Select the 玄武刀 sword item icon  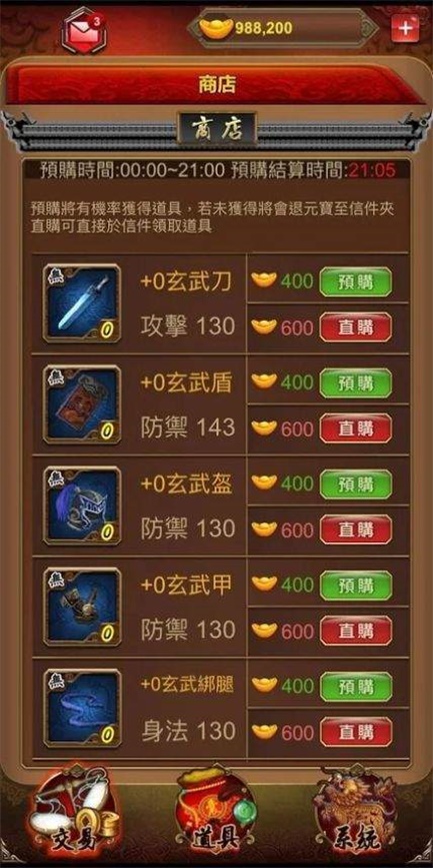point(82,303)
